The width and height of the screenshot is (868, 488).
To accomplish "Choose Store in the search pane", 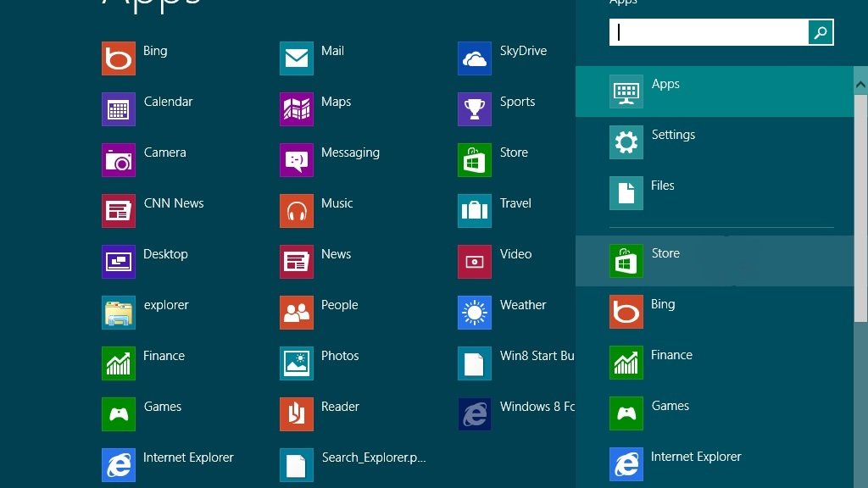I will [714, 261].
